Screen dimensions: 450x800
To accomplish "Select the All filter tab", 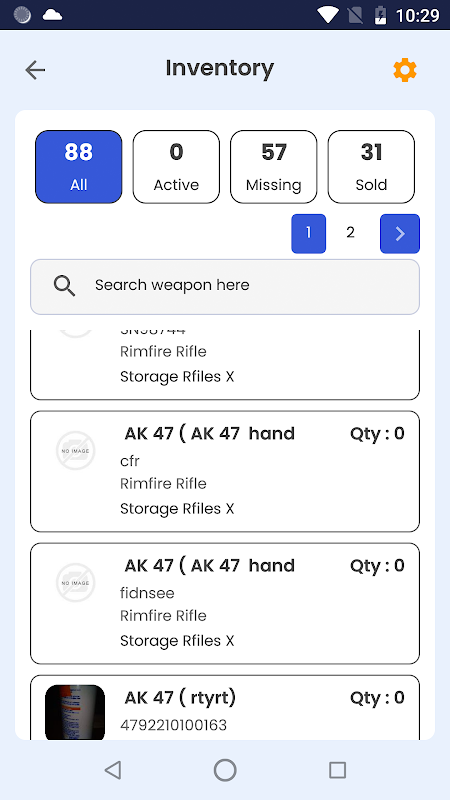I will click(x=79, y=167).
